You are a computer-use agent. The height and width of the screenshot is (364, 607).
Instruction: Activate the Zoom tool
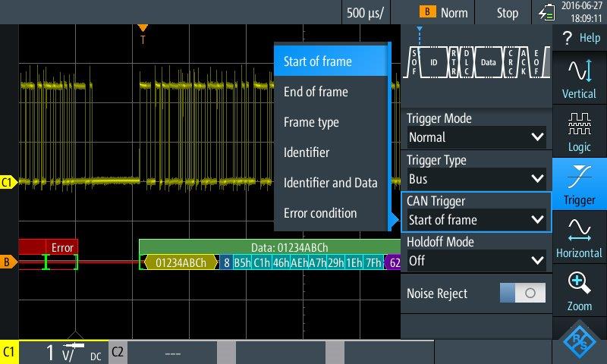click(579, 292)
